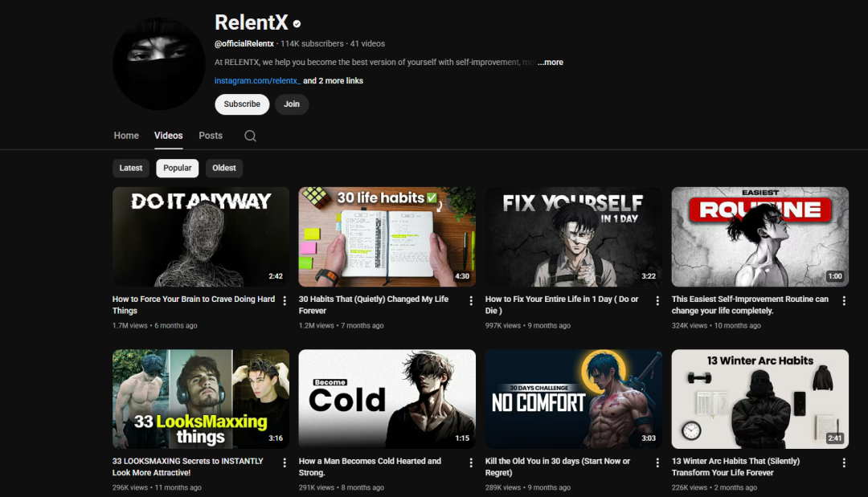Open three-dot menu for '33 LOOKSMAXING Secrets' video

(x=285, y=463)
